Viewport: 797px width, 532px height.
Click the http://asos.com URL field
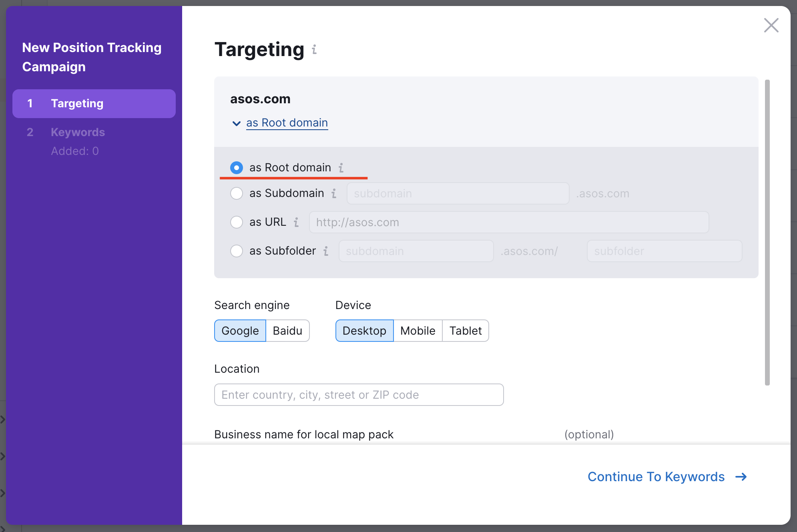click(509, 222)
